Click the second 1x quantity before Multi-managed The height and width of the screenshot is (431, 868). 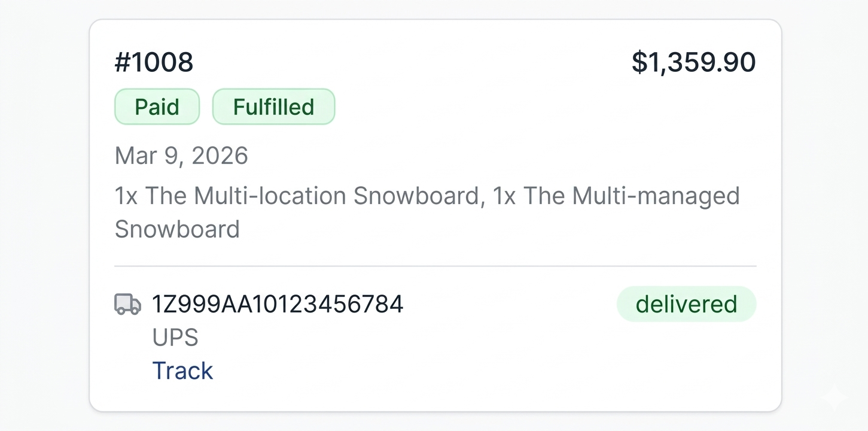pos(504,196)
